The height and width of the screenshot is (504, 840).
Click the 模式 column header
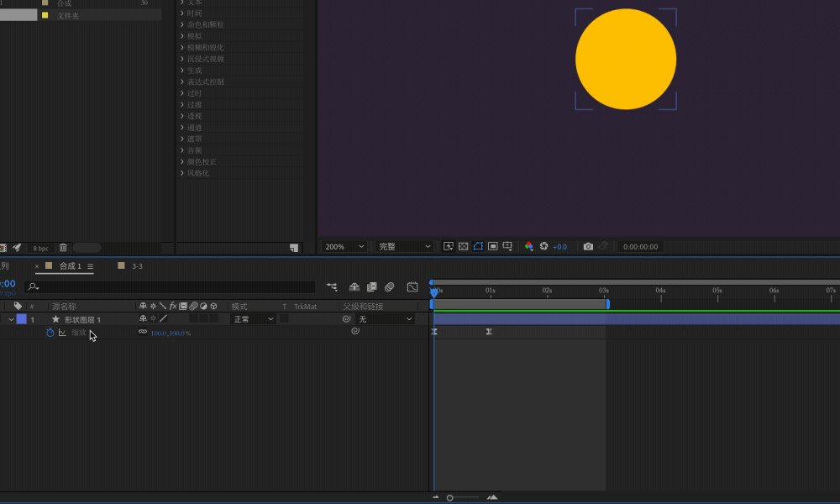tap(239, 307)
